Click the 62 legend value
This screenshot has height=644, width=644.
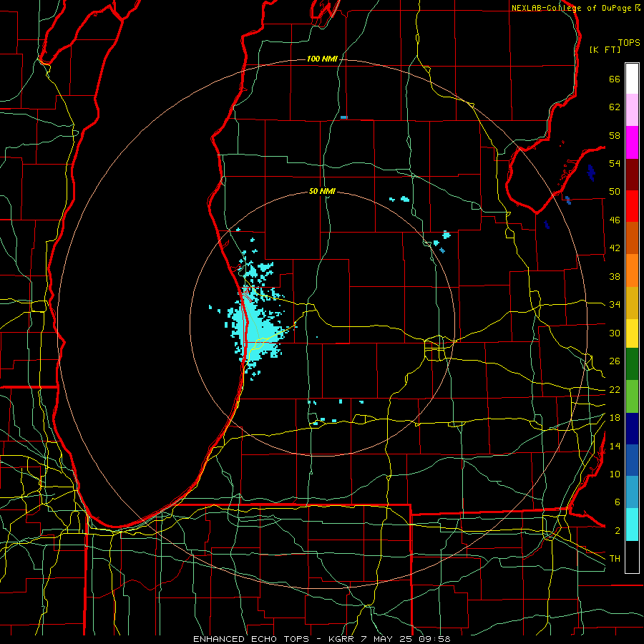point(615,107)
